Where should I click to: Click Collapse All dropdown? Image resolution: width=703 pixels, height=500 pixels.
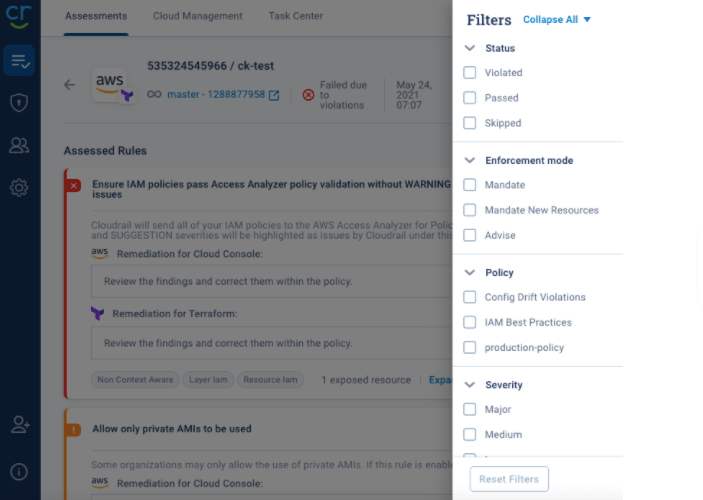(557, 20)
